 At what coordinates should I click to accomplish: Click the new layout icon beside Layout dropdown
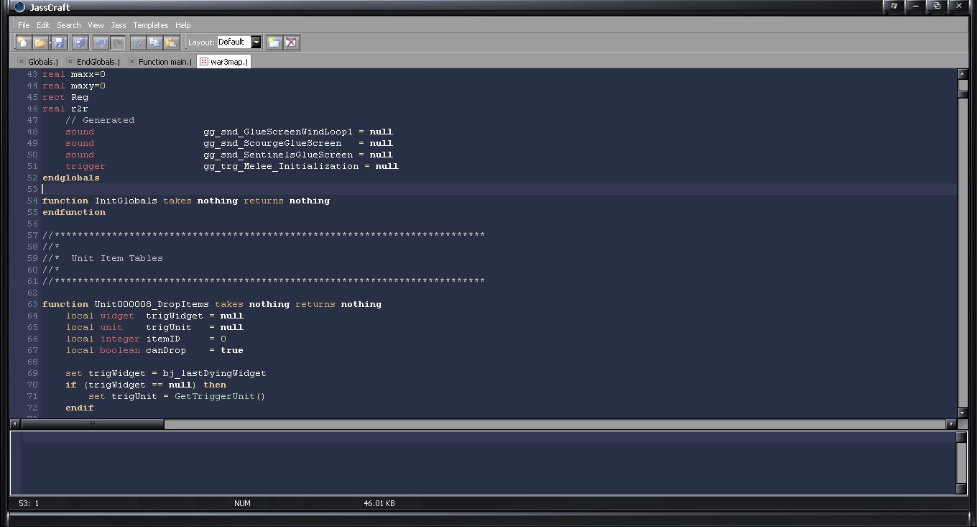[274, 42]
